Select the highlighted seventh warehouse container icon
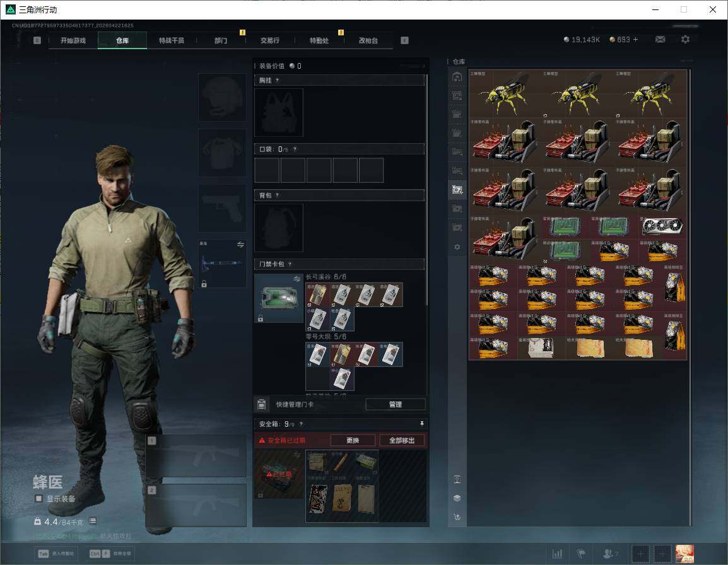 [x=457, y=189]
